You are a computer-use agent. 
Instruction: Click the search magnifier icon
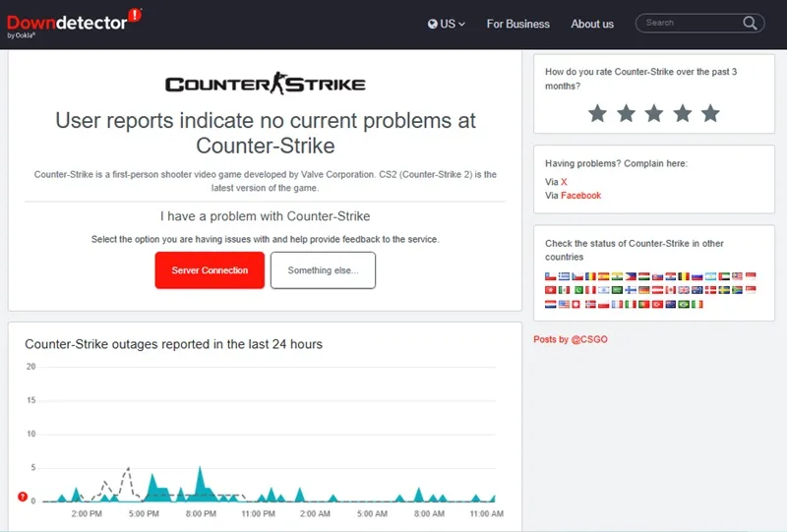pyautogui.click(x=750, y=23)
